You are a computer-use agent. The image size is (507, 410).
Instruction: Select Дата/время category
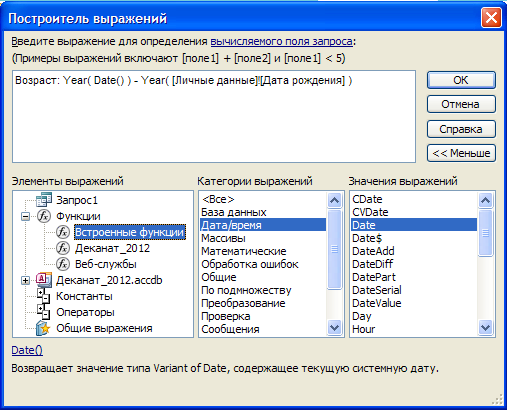coord(263,225)
